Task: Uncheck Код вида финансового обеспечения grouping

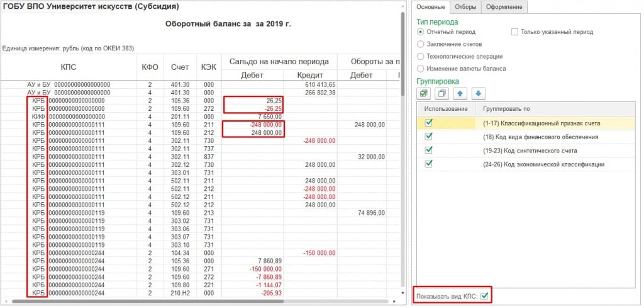Action: tap(429, 137)
